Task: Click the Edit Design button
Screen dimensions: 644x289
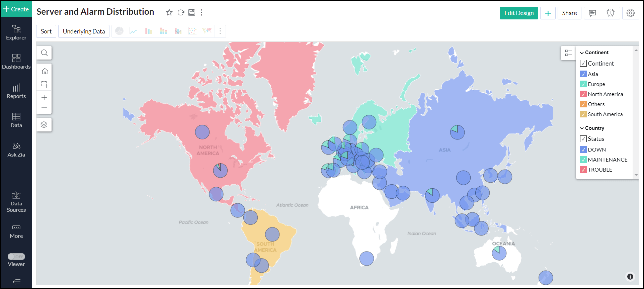Action: coord(519,13)
